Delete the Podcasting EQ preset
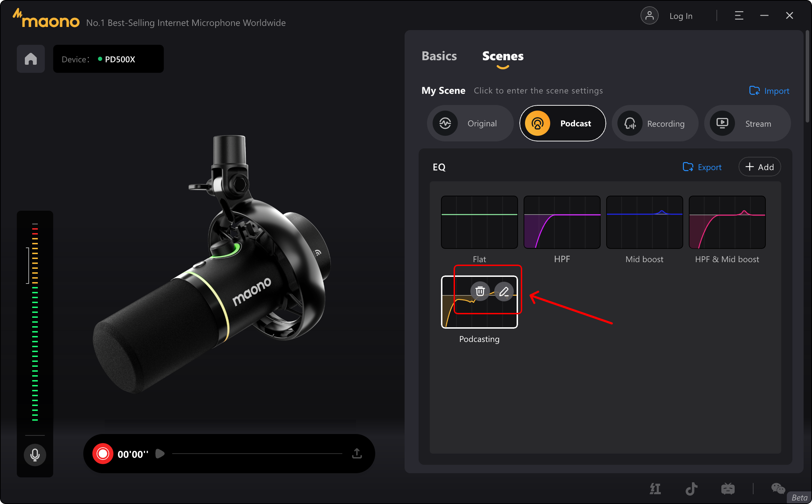Image resolution: width=812 pixels, height=504 pixels. point(480,291)
